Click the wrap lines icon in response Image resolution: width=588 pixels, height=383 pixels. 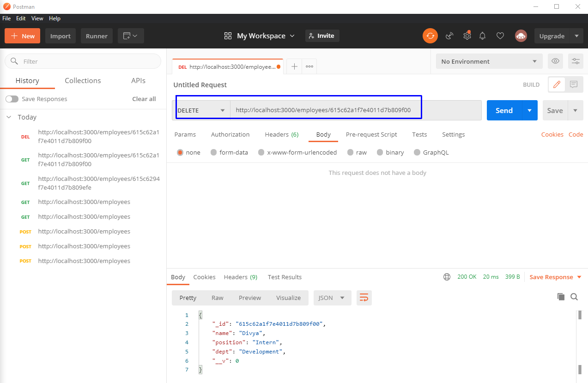364,298
